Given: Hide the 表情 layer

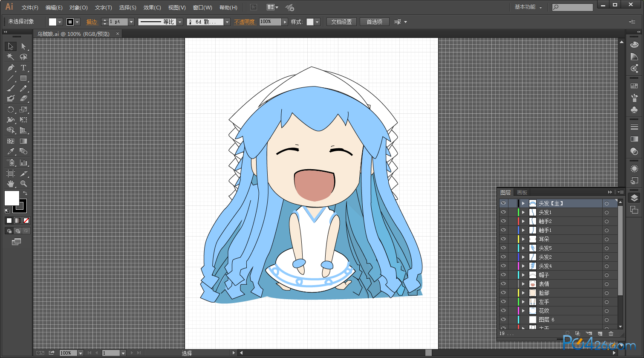Looking at the screenshot, I should click(x=503, y=284).
